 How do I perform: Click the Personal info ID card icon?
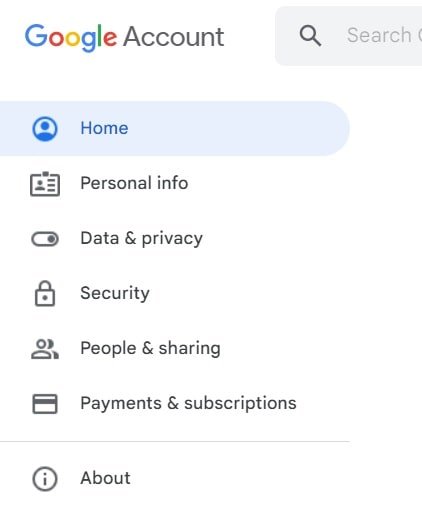[x=45, y=184]
